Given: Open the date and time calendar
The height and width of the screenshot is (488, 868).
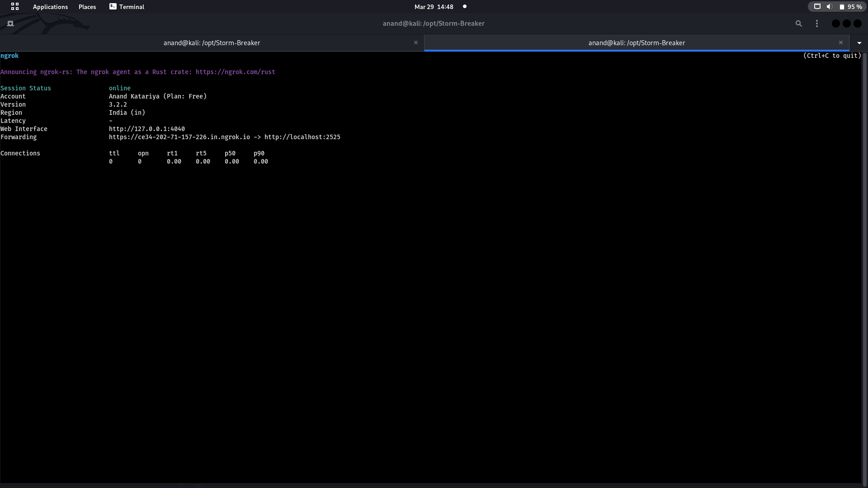Looking at the screenshot, I should (x=434, y=7).
